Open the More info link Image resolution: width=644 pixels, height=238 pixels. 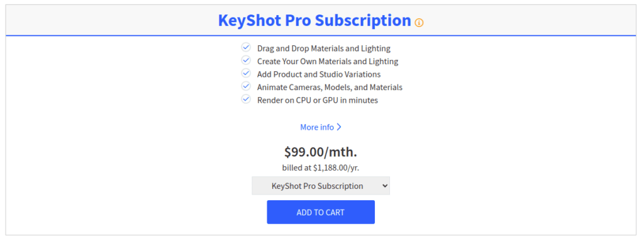tap(321, 127)
